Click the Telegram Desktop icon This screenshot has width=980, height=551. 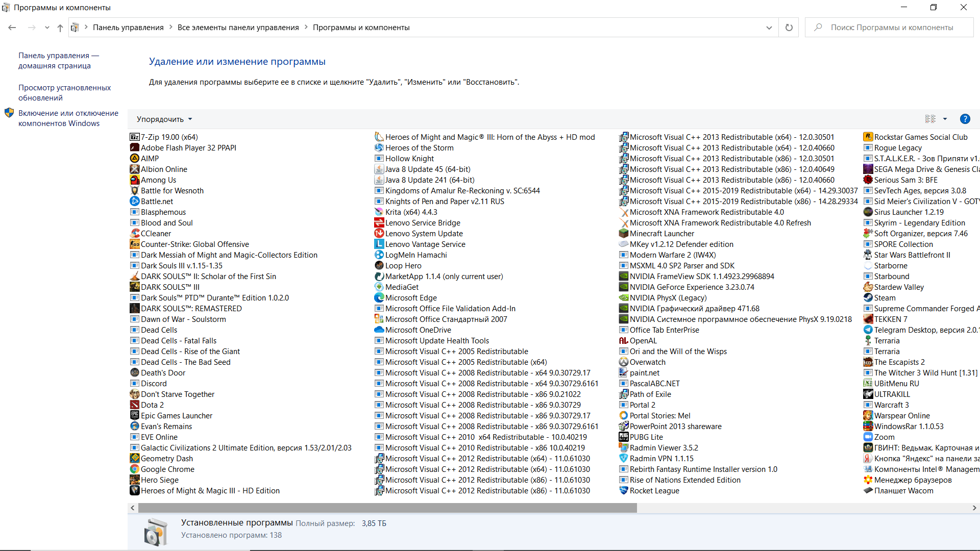868,330
